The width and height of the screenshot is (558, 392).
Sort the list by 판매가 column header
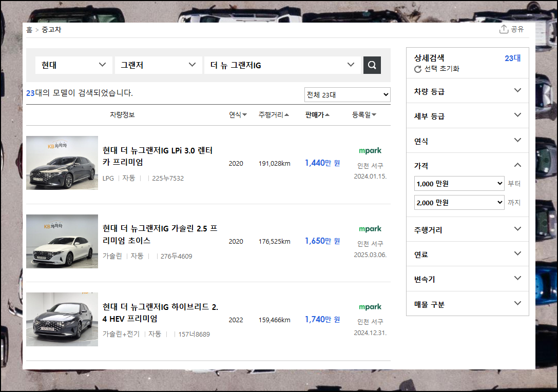coord(317,114)
